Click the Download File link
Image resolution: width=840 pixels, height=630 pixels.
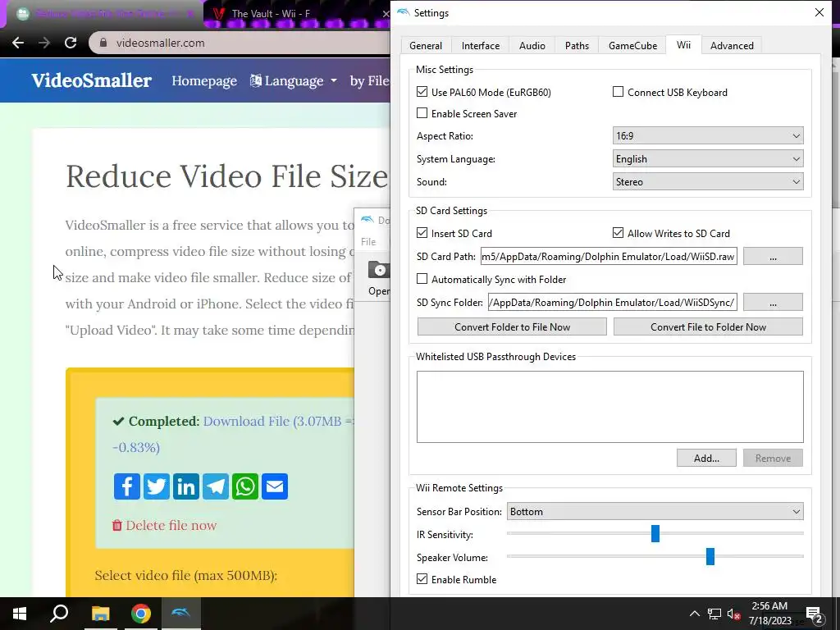[x=278, y=421]
